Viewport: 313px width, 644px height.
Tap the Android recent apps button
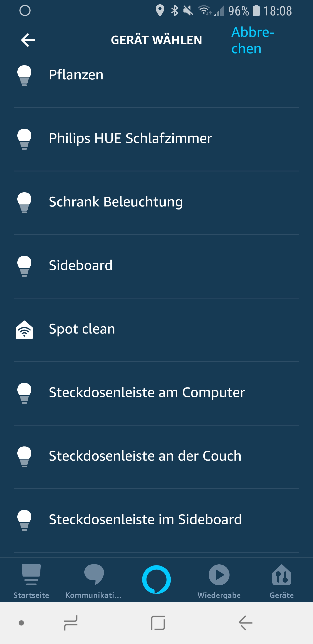(x=71, y=623)
